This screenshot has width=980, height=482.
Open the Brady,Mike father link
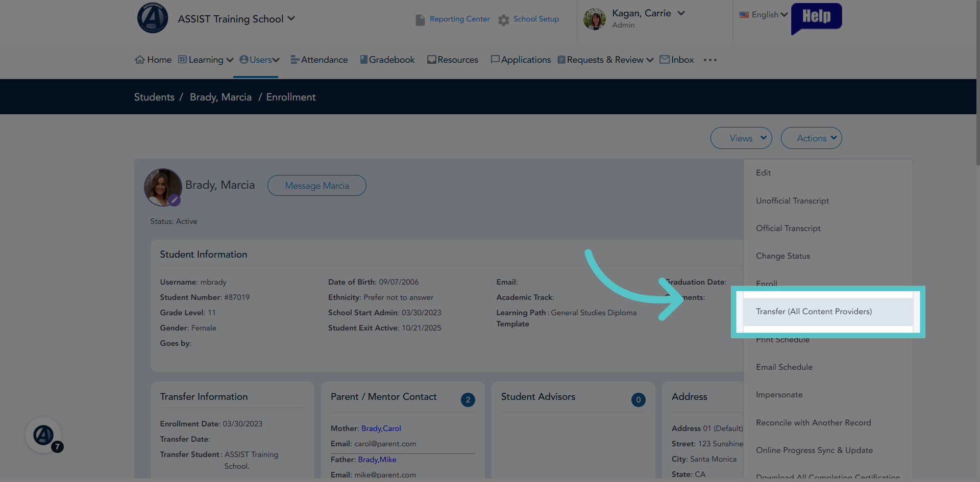click(x=377, y=460)
